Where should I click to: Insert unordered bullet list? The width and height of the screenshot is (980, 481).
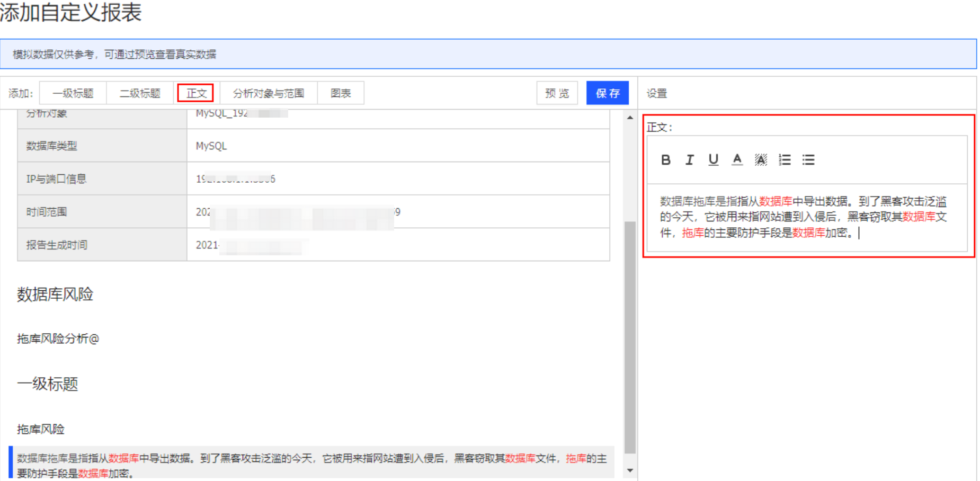click(x=808, y=159)
